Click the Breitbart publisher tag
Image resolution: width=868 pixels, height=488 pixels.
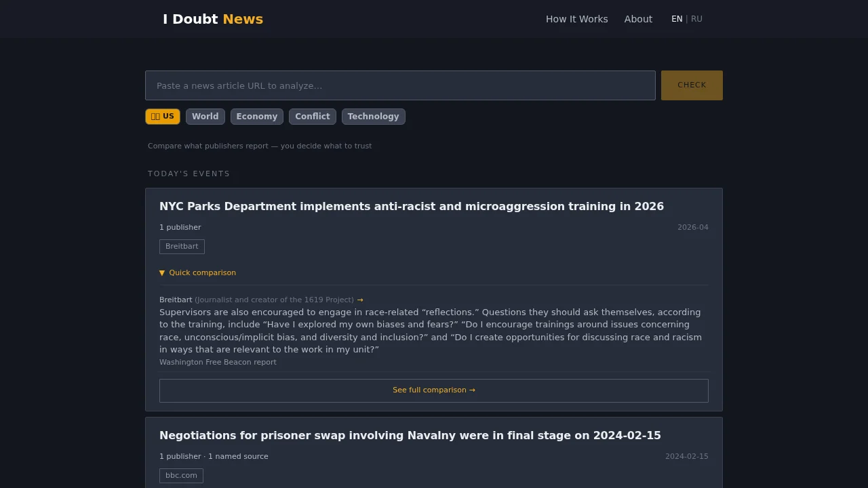182,246
